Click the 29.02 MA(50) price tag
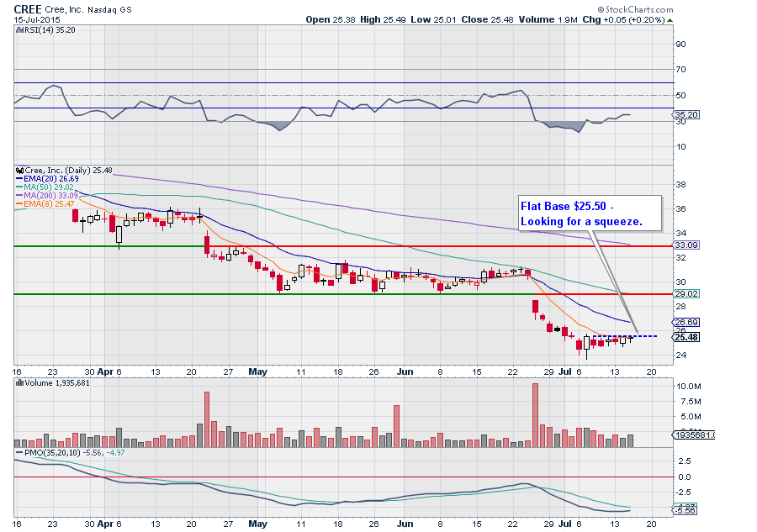This screenshot has height=532, width=757. (x=686, y=293)
